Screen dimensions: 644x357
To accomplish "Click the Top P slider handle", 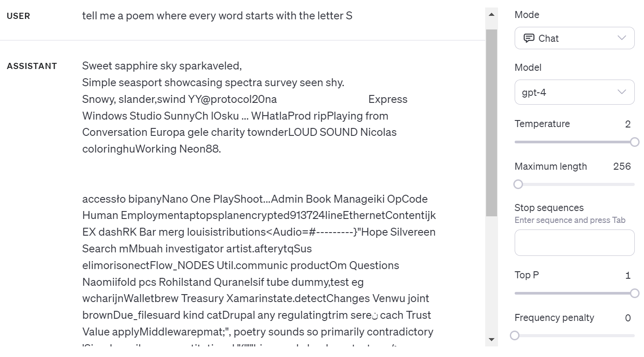I will click(634, 293).
